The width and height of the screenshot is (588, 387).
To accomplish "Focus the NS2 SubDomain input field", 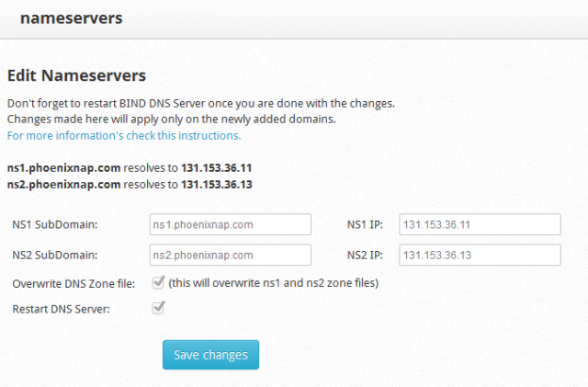I will (231, 255).
